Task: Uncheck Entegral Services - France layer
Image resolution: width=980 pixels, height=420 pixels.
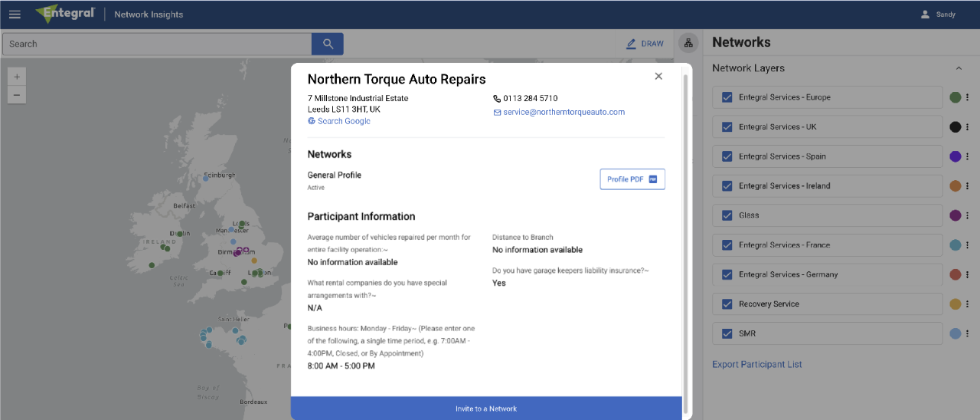Action: pos(727,245)
